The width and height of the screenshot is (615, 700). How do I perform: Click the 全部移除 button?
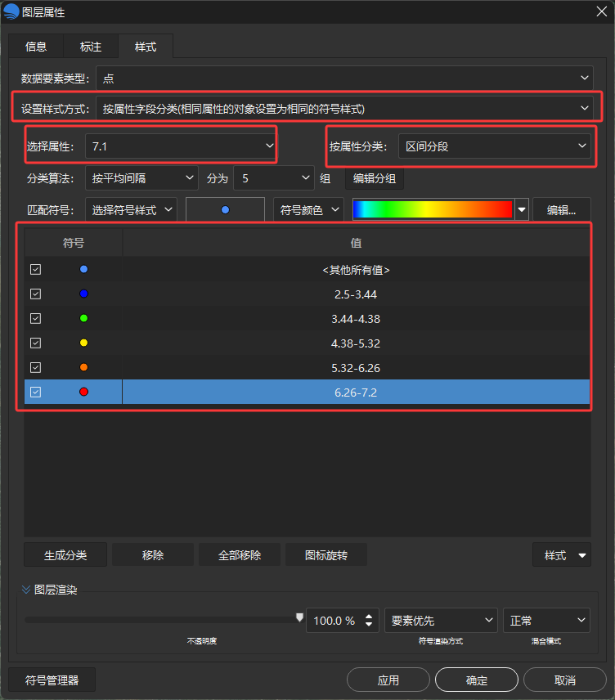point(240,555)
